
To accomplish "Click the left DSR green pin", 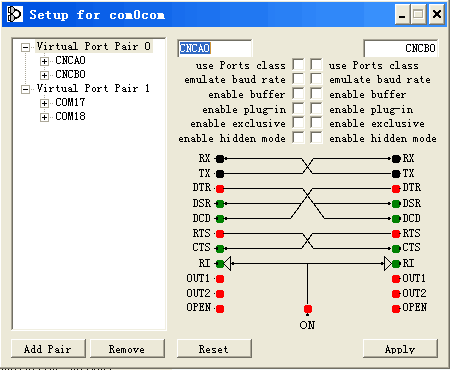I will 220,204.
